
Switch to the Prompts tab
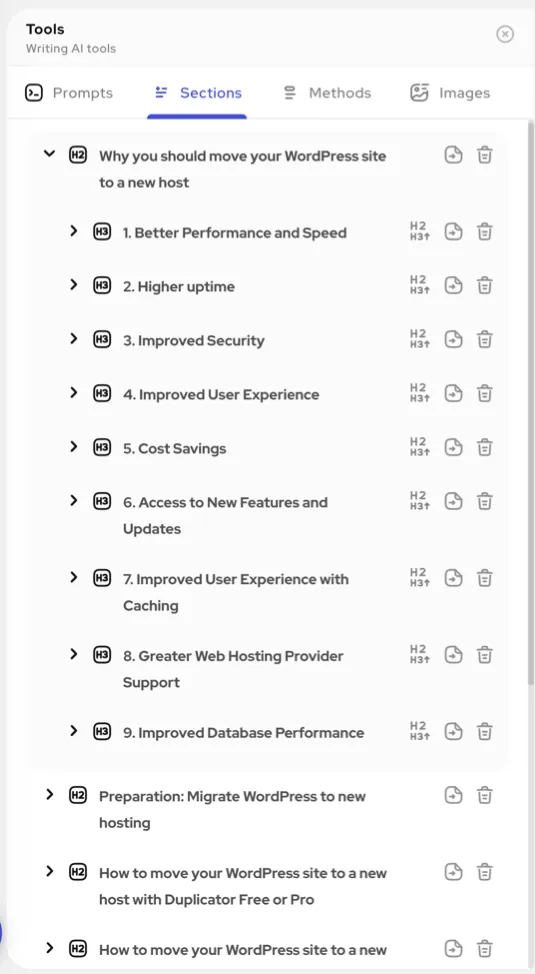click(69, 93)
